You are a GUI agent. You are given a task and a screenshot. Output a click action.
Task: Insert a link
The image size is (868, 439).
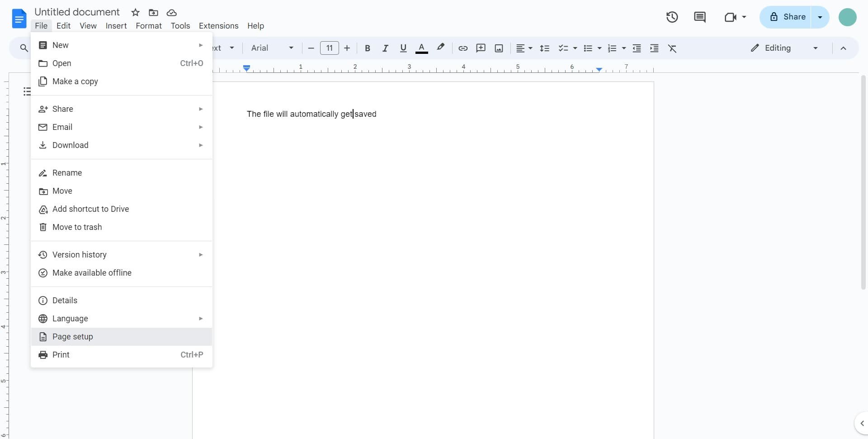click(462, 48)
